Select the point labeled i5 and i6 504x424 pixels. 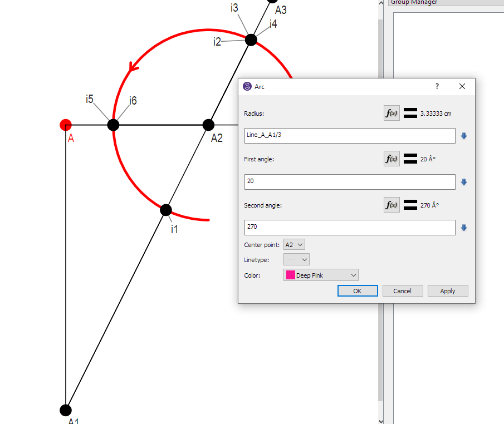[x=113, y=125]
